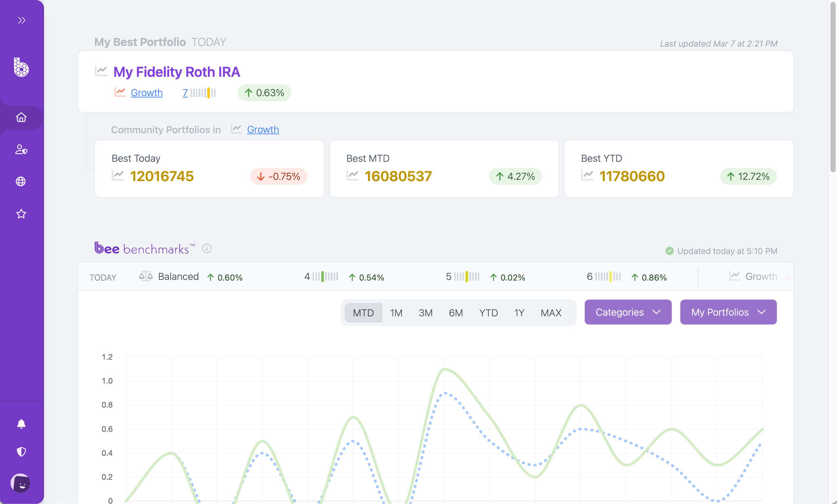Open the home page from the sidebar
Image resolution: width=837 pixels, height=504 pixels.
point(21,117)
